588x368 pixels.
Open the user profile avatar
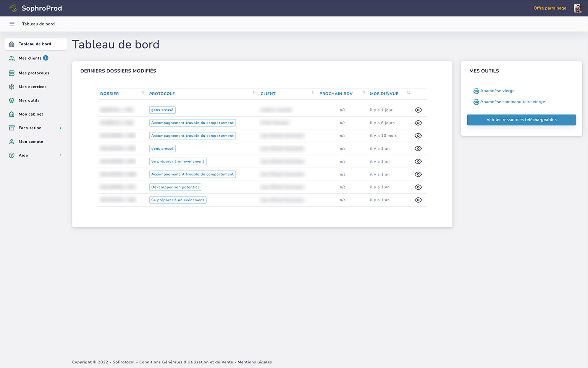tap(577, 8)
